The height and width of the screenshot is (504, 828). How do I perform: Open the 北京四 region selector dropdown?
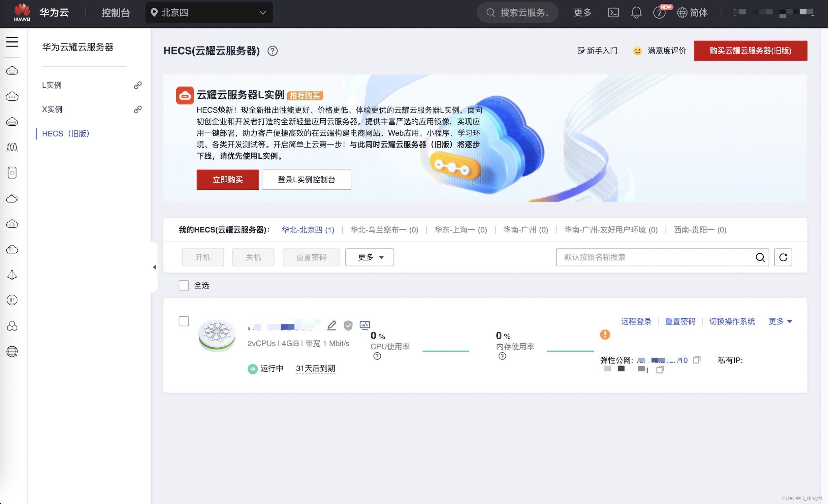[x=209, y=12]
